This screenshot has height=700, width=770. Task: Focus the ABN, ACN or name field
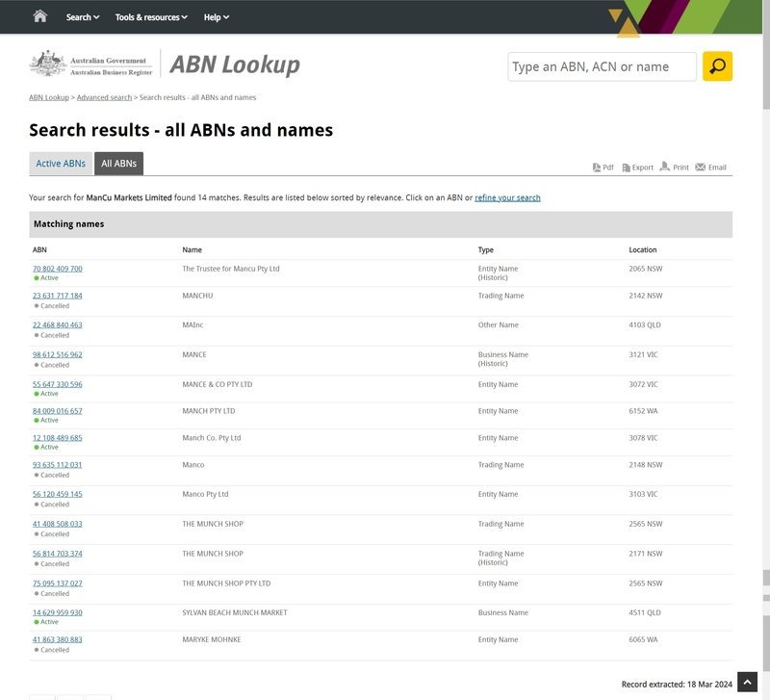click(602, 67)
